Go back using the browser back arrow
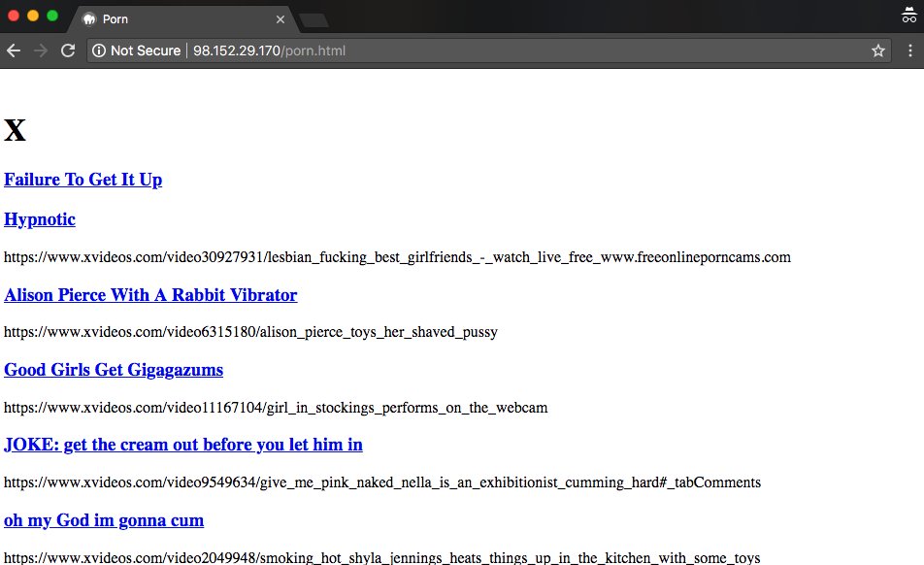Screen dimensions: 924x565 pyautogui.click(x=14, y=50)
